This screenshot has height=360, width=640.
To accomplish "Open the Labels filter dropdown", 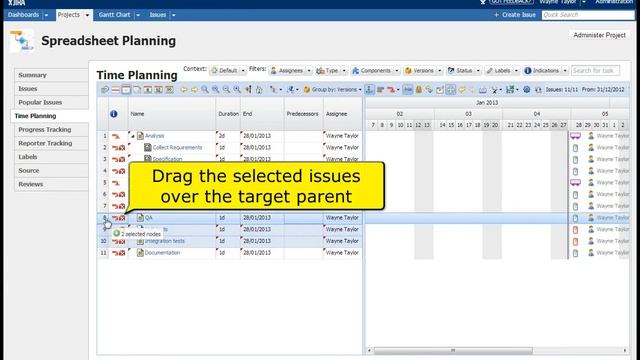I will coord(502,70).
